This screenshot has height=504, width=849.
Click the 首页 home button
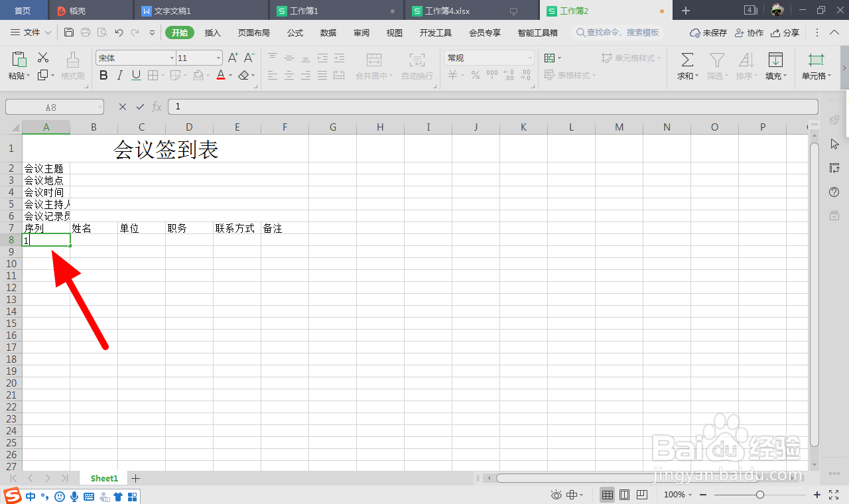pos(23,11)
